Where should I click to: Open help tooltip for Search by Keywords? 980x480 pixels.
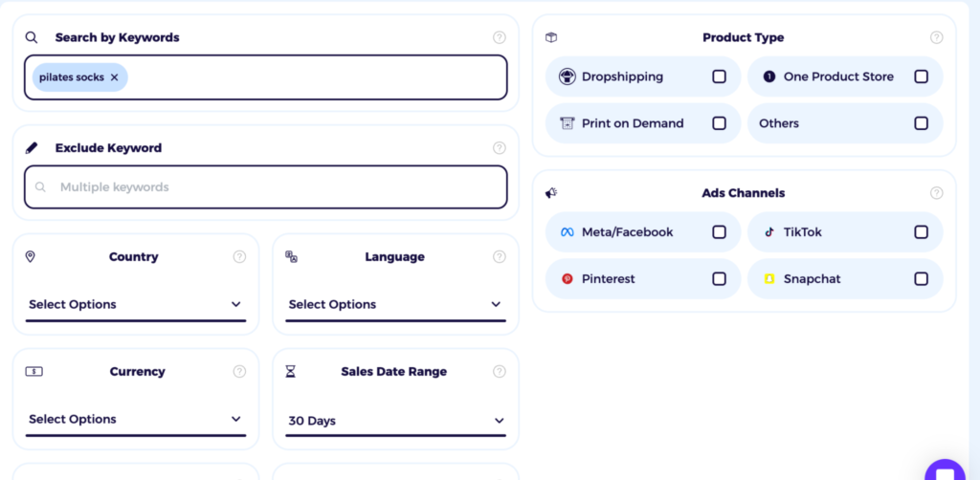pos(499,37)
